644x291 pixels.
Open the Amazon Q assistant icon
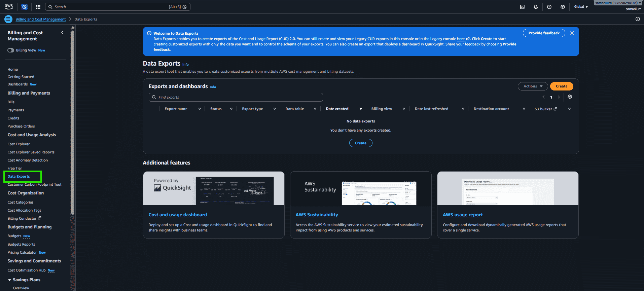[24, 7]
